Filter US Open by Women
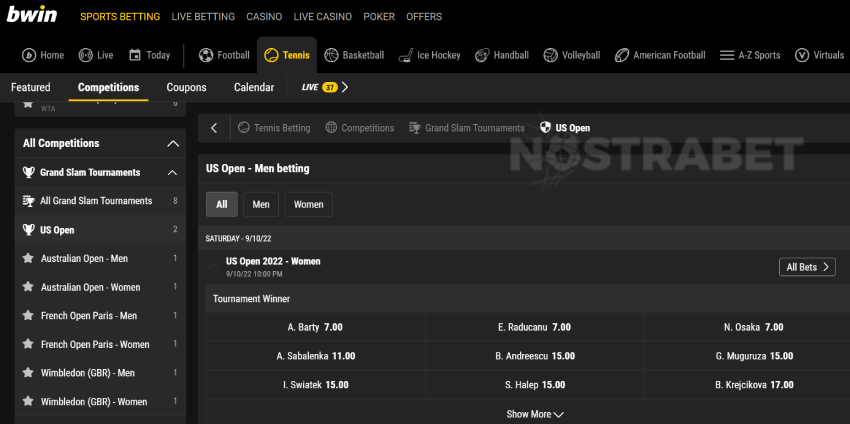The height and width of the screenshot is (424, 850). point(308,204)
